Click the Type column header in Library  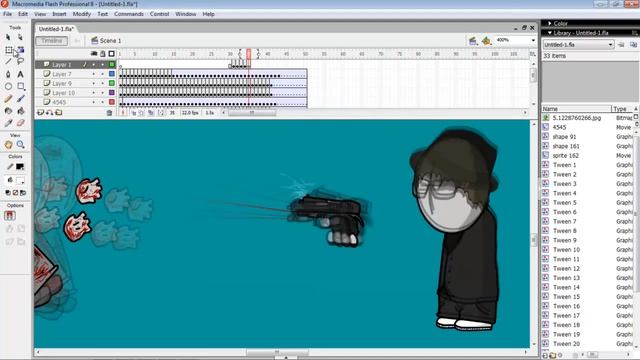[x=622, y=109]
